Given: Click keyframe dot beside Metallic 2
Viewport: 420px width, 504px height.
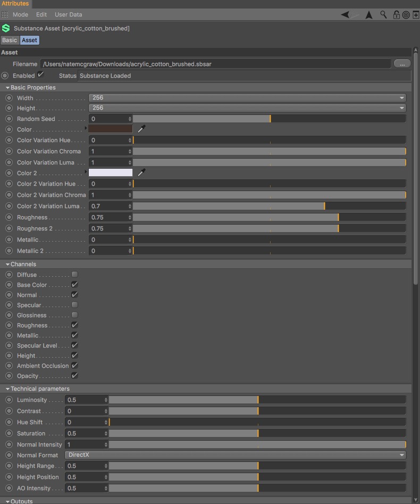Looking at the screenshot, I should 9,251.
